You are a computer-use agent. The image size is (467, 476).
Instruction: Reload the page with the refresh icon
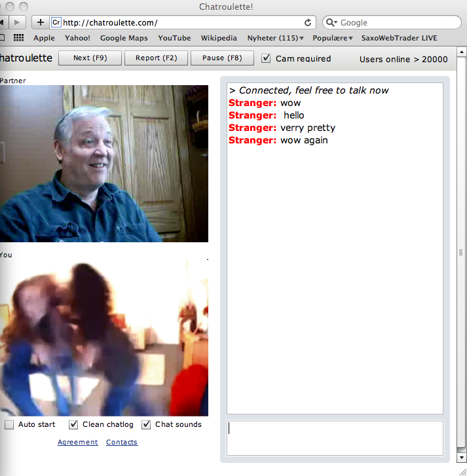(308, 23)
